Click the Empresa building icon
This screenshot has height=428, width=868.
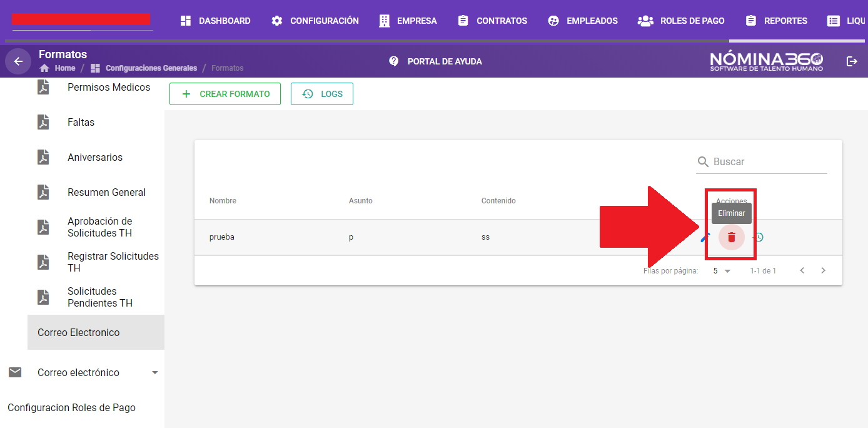385,21
